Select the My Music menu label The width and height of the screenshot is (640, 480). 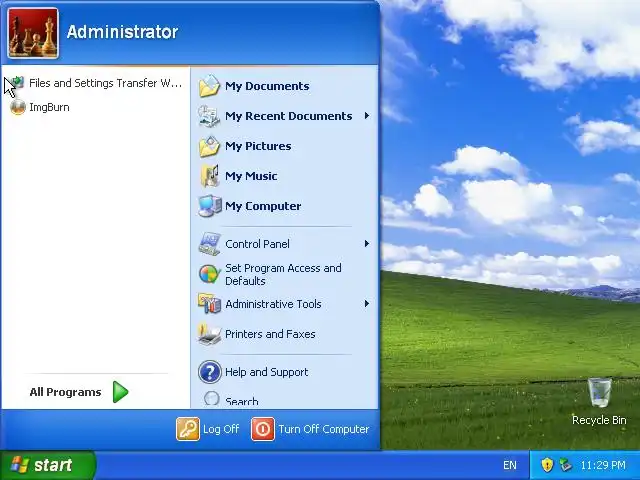point(251,176)
